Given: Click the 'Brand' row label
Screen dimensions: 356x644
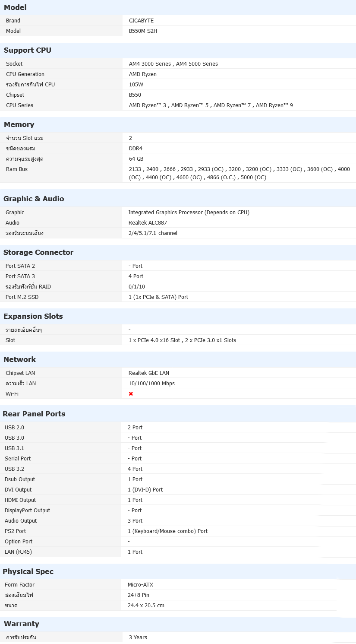Looking at the screenshot, I should [x=13, y=21].
